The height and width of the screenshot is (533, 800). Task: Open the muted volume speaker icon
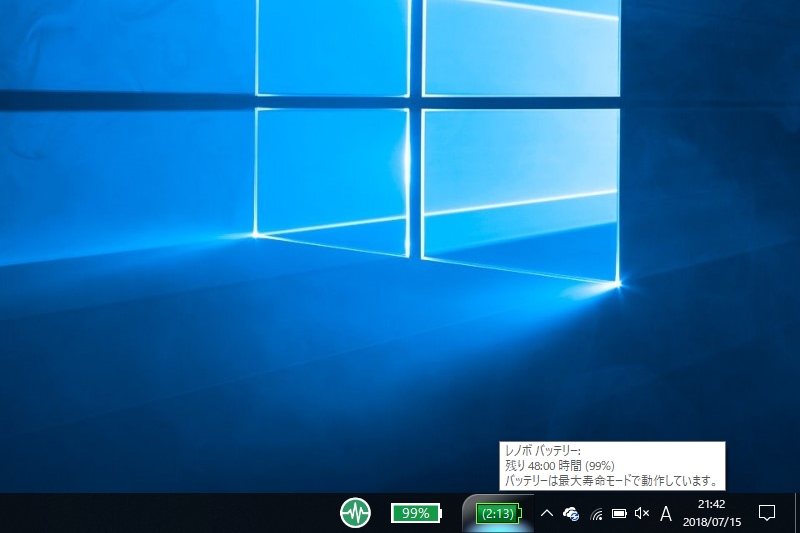642,513
